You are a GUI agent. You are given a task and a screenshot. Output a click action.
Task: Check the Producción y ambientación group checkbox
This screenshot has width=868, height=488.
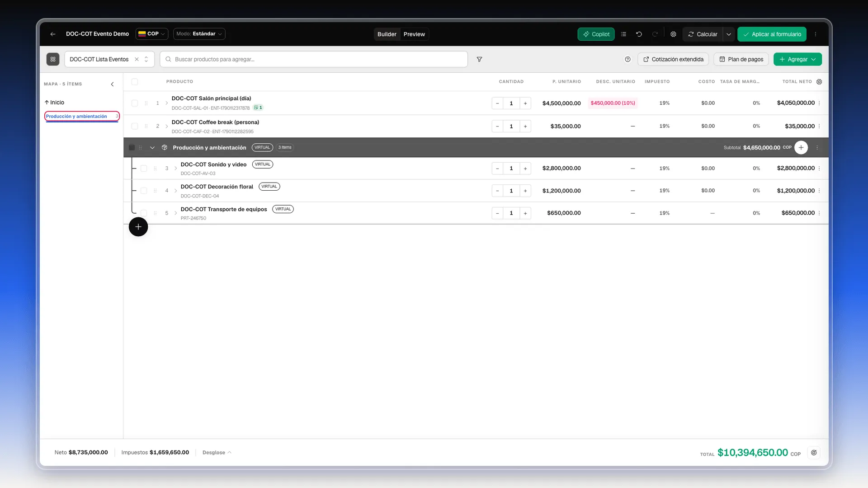(132, 147)
